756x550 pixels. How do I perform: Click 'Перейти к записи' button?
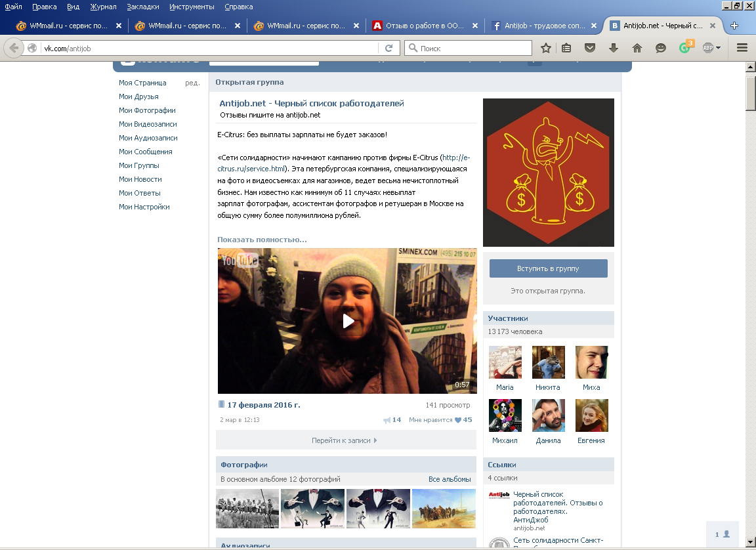tap(346, 440)
